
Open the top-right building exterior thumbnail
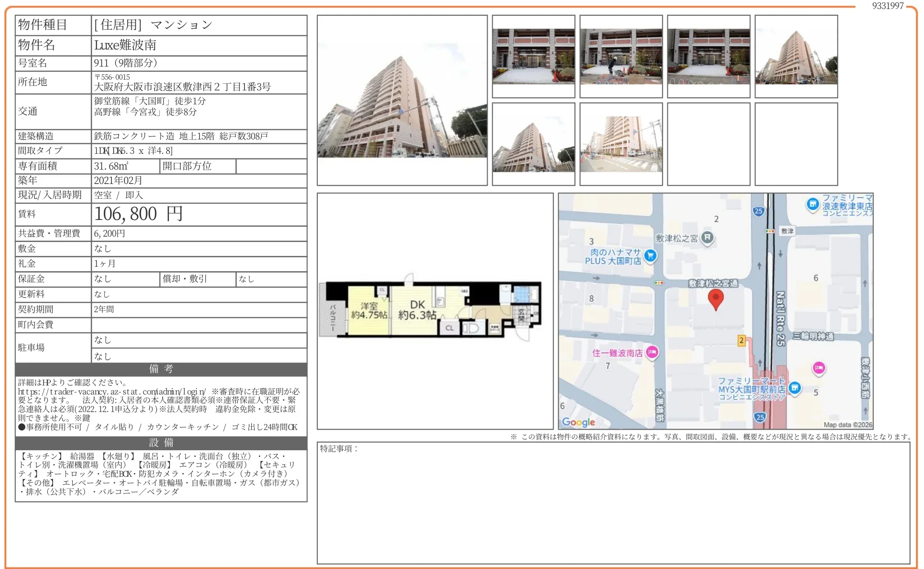(x=796, y=56)
